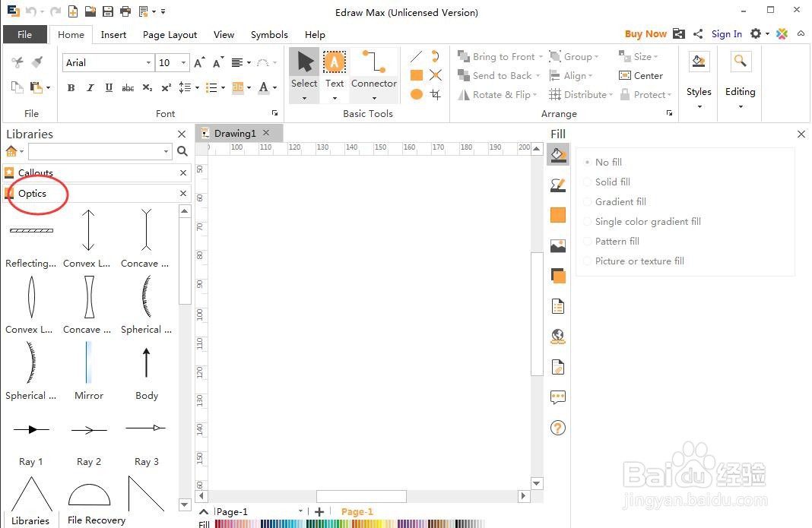Image resolution: width=812 pixels, height=528 pixels.
Task: Click orange fill color swatch in sidebar
Action: (558, 215)
